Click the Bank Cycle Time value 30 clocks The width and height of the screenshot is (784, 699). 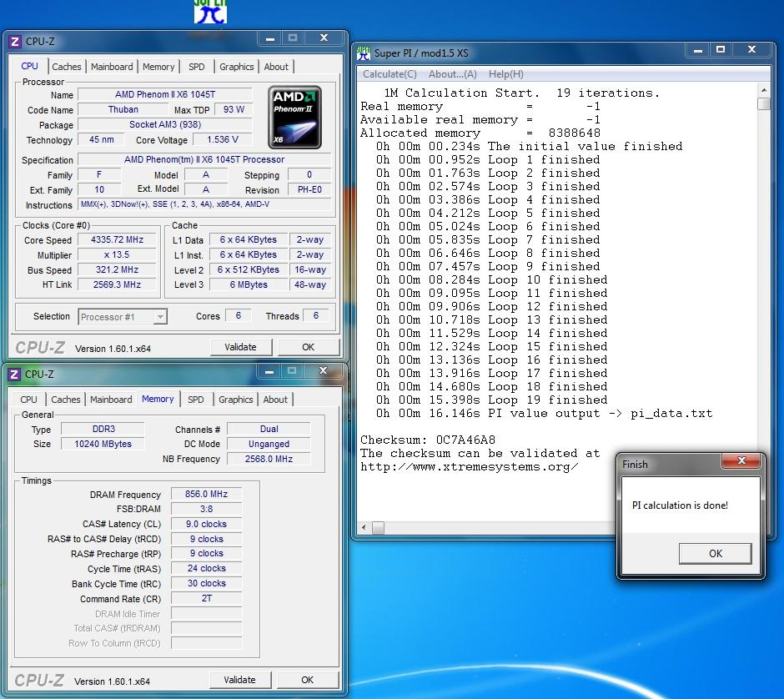pyautogui.click(x=206, y=584)
